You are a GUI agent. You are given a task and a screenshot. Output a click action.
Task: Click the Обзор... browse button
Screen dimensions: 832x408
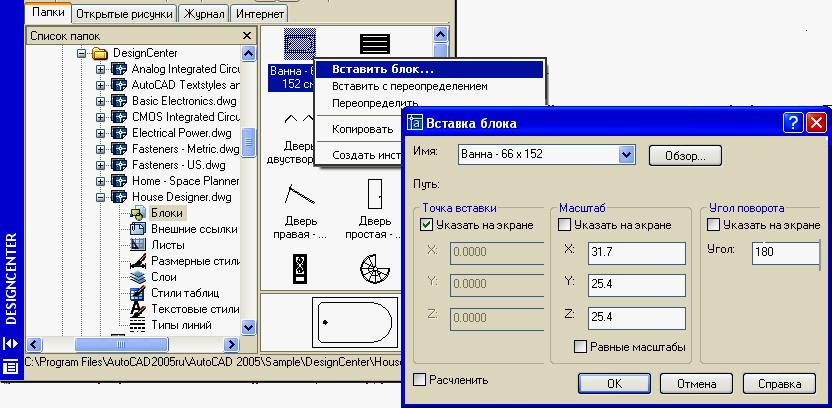pyautogui.click(x=685, y=156)
